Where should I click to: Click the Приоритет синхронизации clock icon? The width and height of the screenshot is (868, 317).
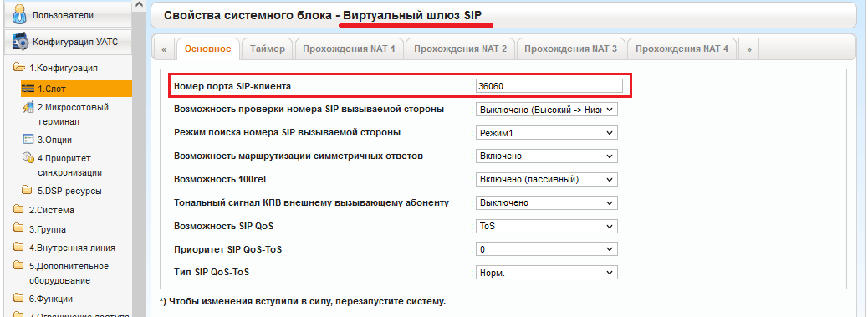[x=28, y=158]
